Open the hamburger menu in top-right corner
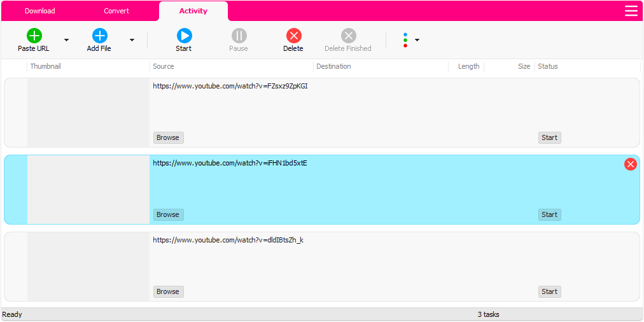Image resolution: width=644 pixels, height=322 pixels. click(x=631, y=11)
